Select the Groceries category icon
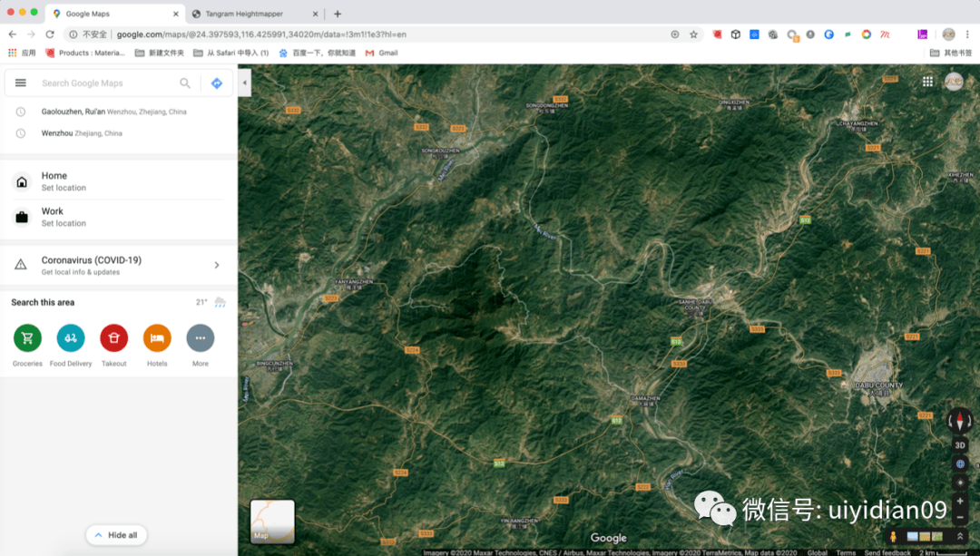Viewport: 980px width, 556px height. pyautogui.click(x=27, y=337)
